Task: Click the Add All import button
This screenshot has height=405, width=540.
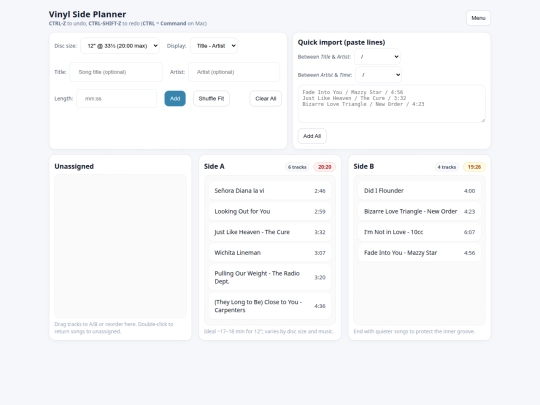Action: point(312,136)
